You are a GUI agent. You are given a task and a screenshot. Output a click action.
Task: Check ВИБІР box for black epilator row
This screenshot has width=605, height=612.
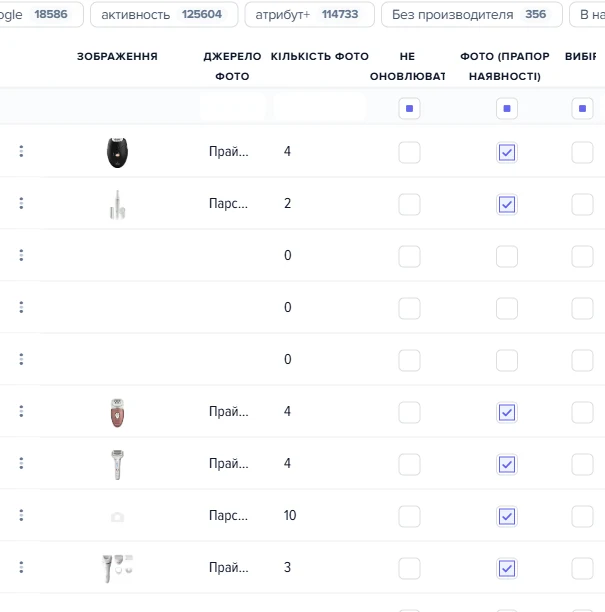[x=582, y=152]
